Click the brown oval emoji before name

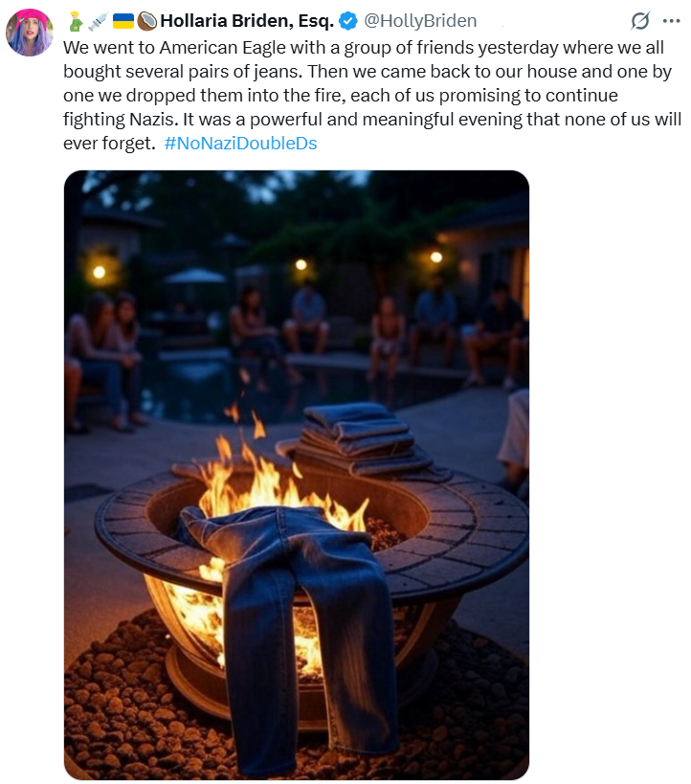146,21
